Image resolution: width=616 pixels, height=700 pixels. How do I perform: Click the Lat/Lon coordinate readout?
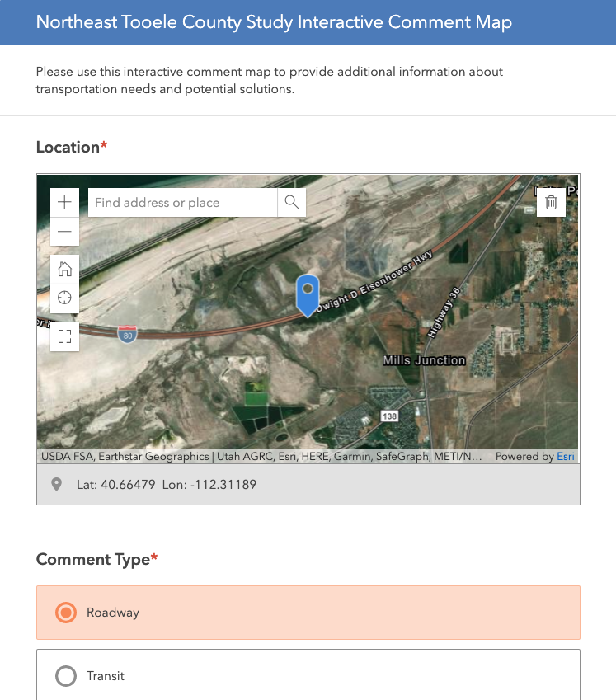tap(165, 484)
